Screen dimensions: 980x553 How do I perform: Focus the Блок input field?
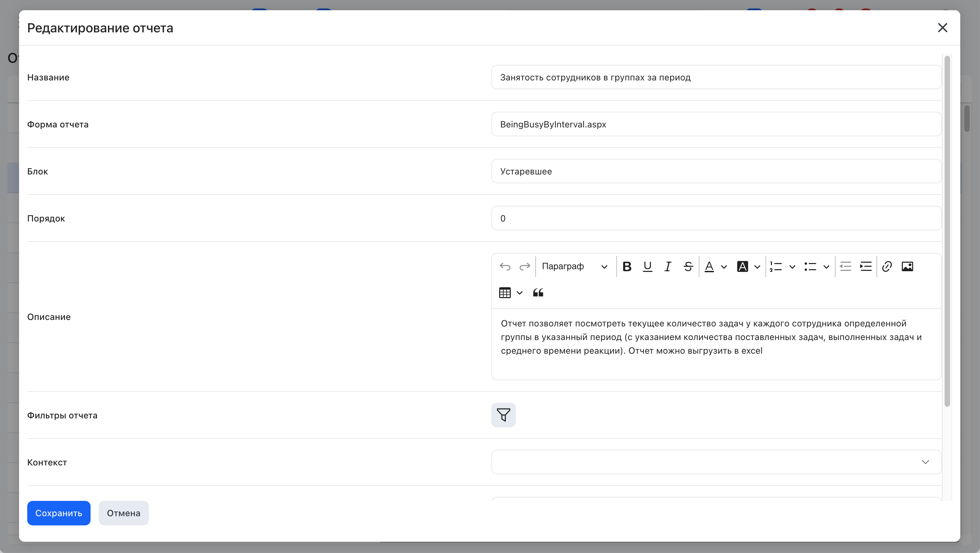click(716, 171)
